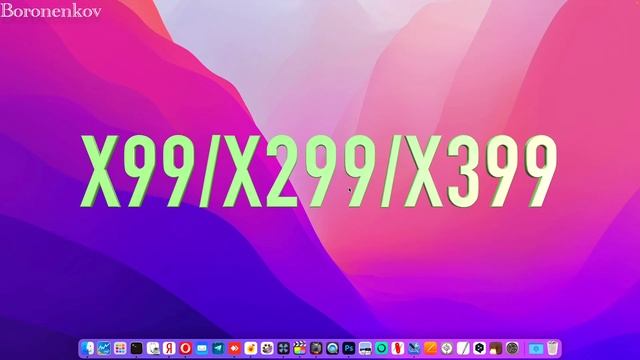Open the blue folder in dock
This screenshot has width=640, height=360.
(536, 348)
